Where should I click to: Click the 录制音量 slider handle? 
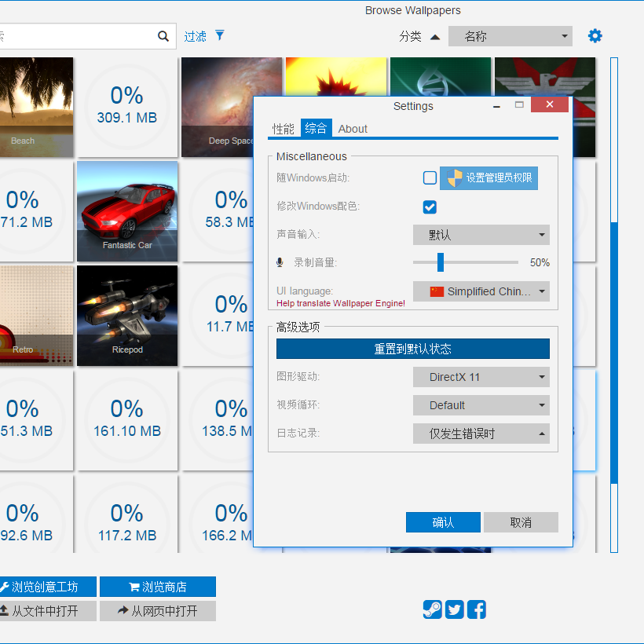[x=441, y=262]
